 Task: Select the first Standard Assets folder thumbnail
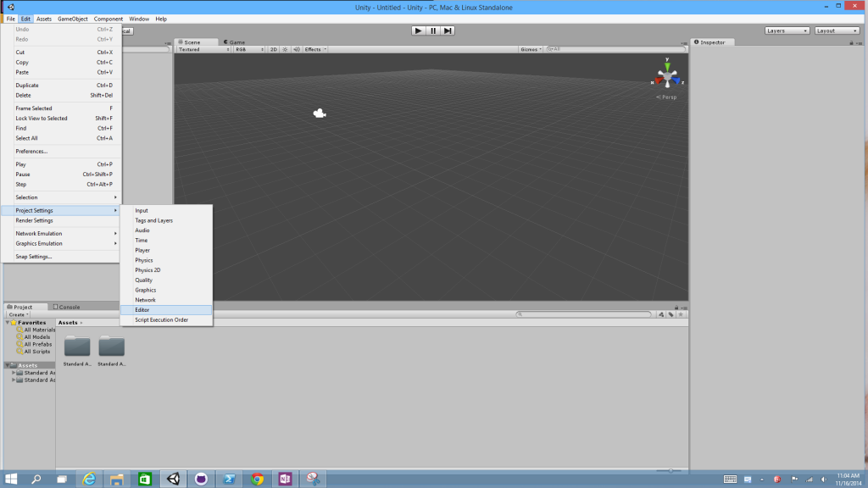click(x=77, y=347)
